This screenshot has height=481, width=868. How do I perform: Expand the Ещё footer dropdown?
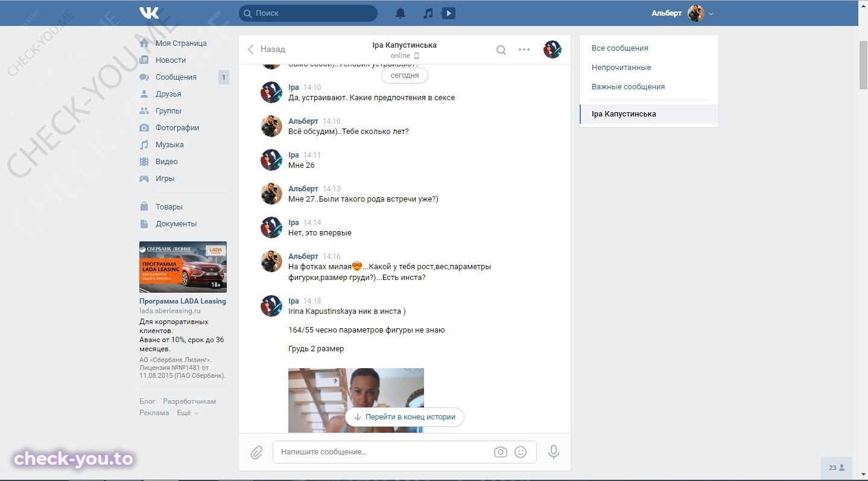188,413
